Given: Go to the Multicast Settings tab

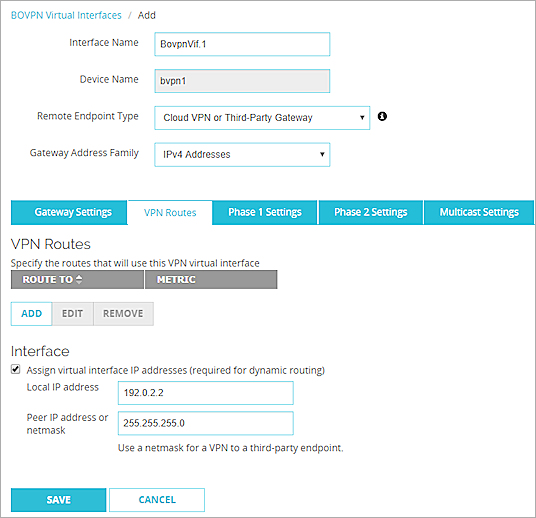Looking at the screenshot, I should [479, 212].
